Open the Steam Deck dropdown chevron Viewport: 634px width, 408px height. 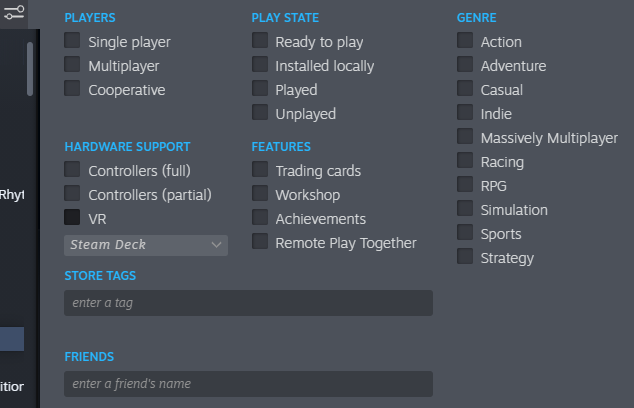point(216,245)
